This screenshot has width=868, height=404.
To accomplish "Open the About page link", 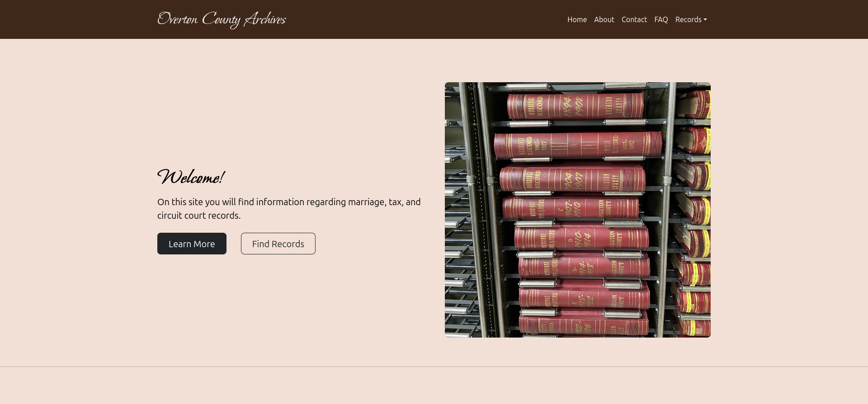I will 604,19.
